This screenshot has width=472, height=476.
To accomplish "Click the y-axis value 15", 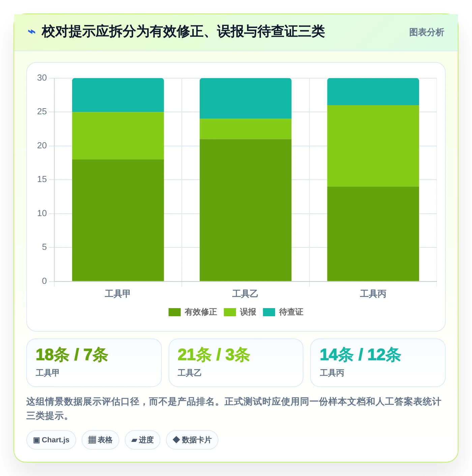I will tap(42, 179).
